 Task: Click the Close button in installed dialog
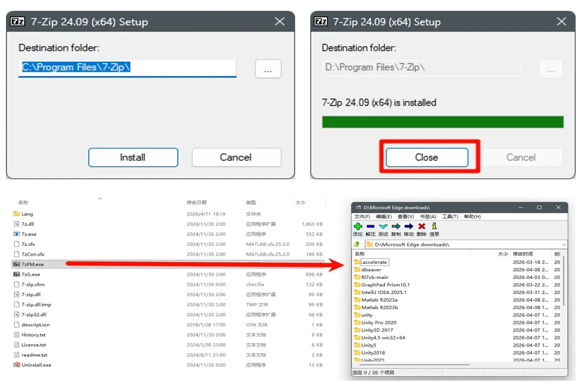[x=427, y=157]
